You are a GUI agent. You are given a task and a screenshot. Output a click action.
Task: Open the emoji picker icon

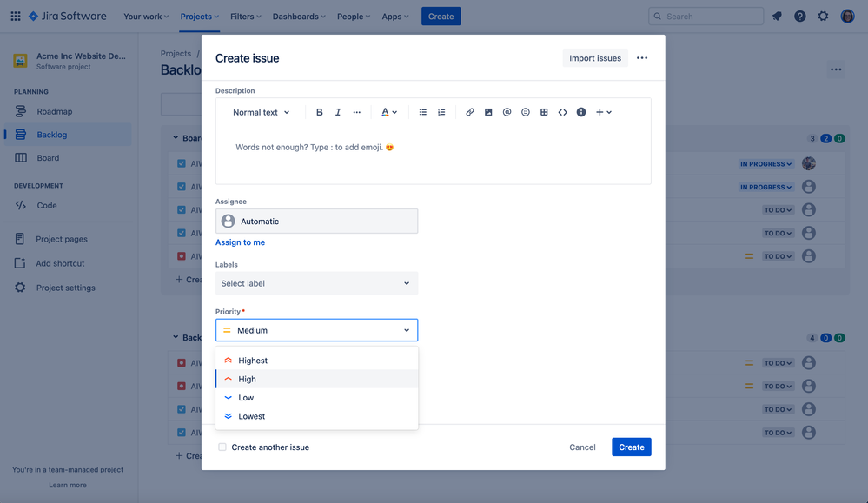click(526, 112)
